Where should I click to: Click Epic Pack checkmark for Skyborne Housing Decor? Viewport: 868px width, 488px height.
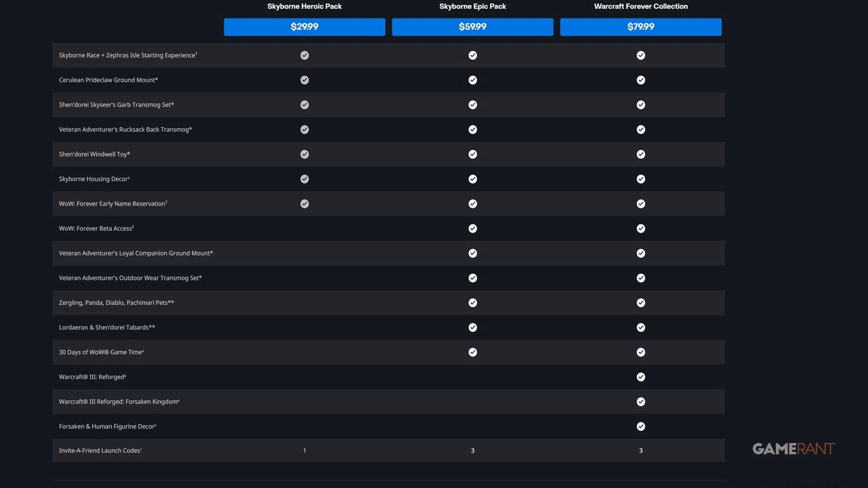(x=473, y=179)
